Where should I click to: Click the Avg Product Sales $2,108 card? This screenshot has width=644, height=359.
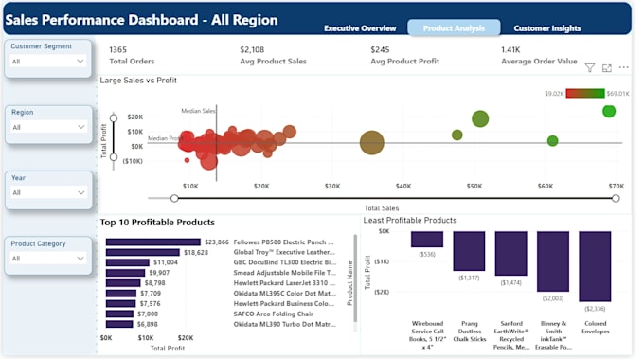tap(273, 55)
